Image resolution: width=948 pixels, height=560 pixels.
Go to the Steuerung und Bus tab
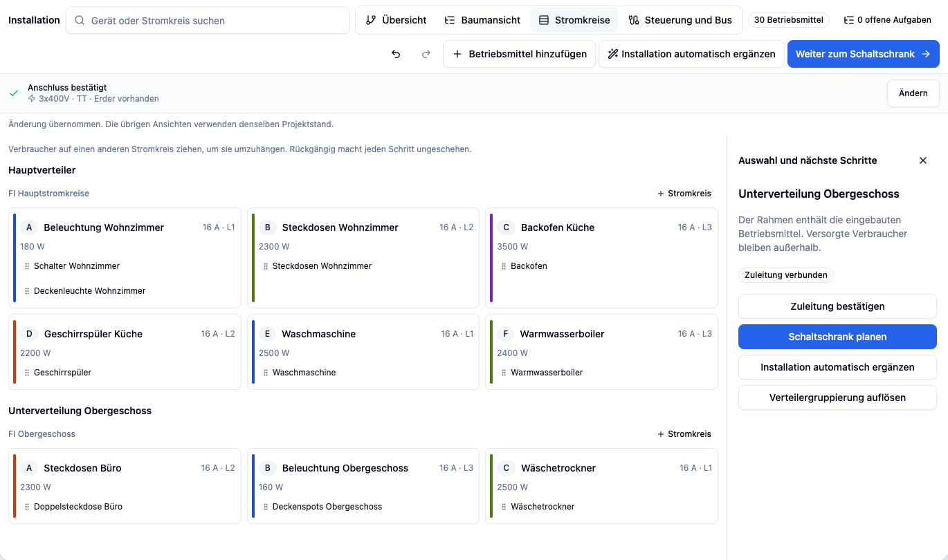point(680,20)
